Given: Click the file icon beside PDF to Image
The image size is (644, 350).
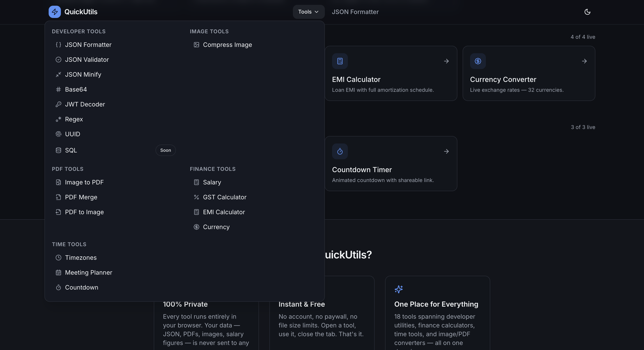Looking at the screenshot, I should coord(58,212).
